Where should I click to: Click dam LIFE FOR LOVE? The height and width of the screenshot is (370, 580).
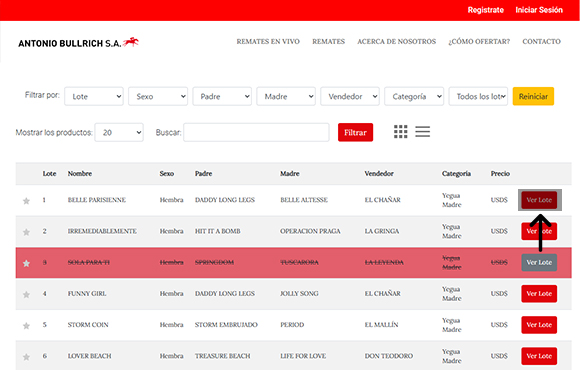click(x=303, y=356)
